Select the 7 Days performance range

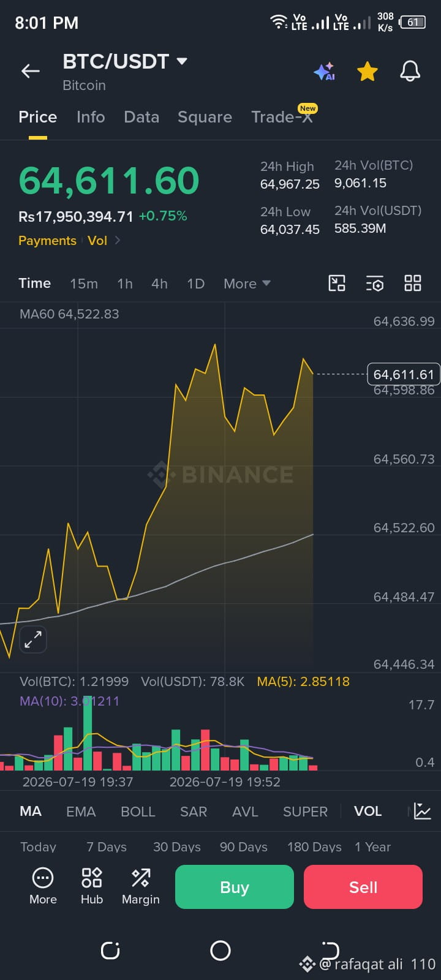click(107, 847)
